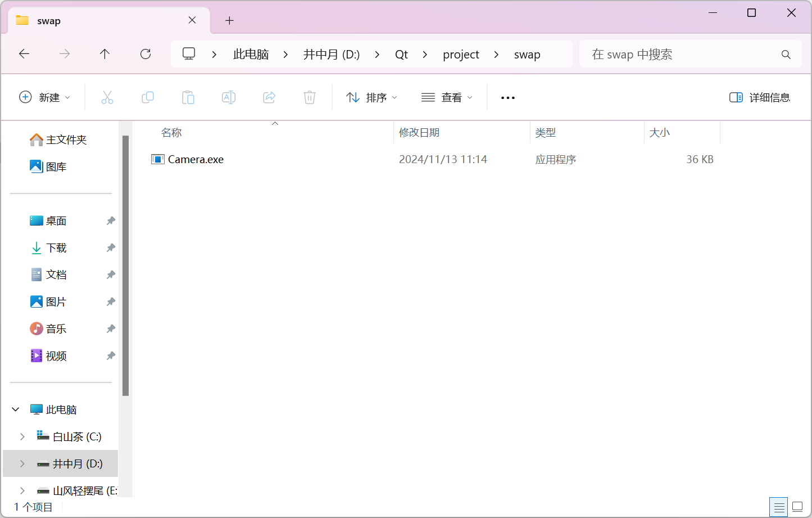Select the Camera.exe file name
This screenshot has height=518, width=812.
click(196, 159)
